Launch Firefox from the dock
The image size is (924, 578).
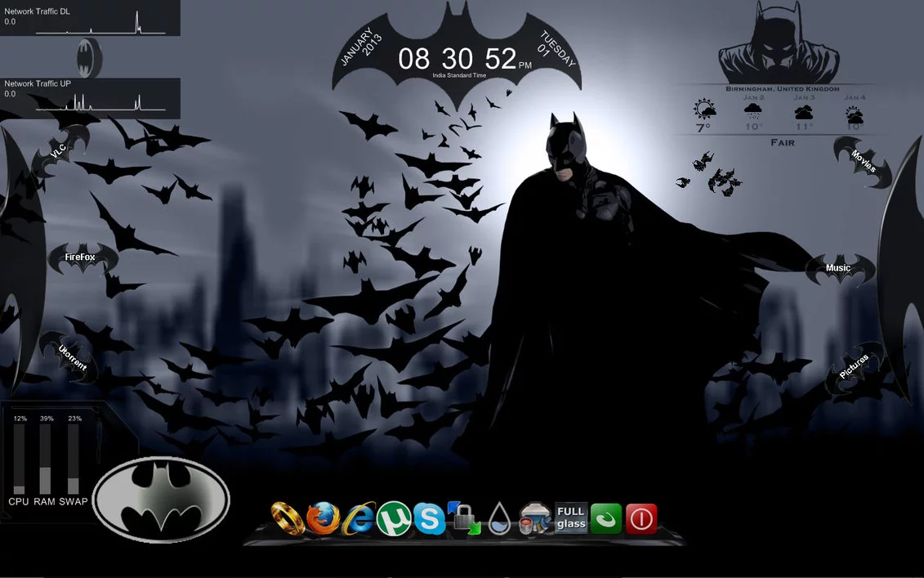[324, 518]
